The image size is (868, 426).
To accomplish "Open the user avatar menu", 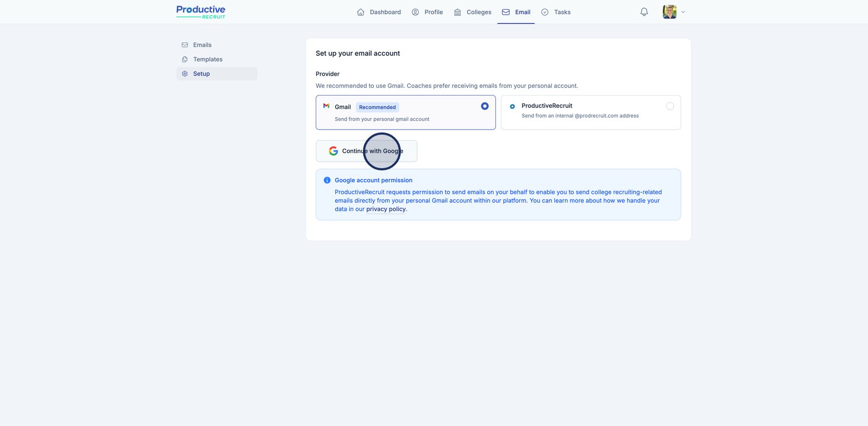I will click(x=669, y=12).
